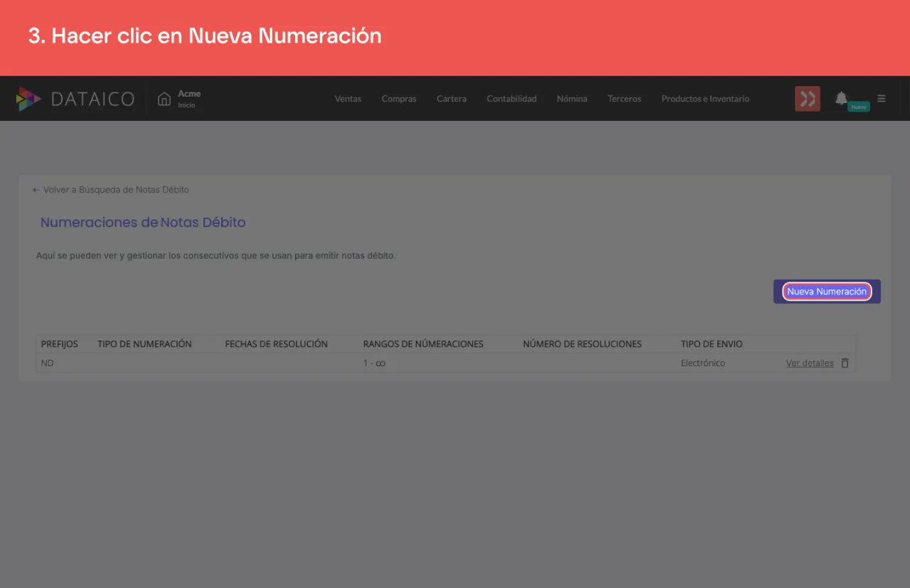Click the red double-arrow icon in header
The width and height of the screenshot is (910, 588).
(x=808, y=99)
